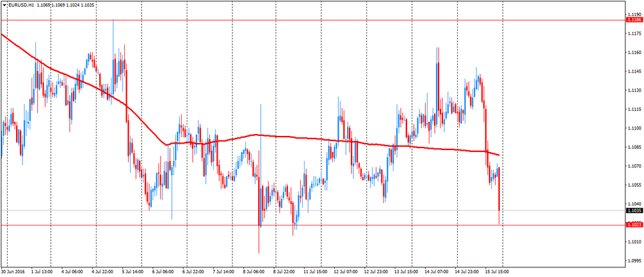This screenshot has height=277, width=644.
Task: Click the red 1.1023 price label
Action: point(634,225)
